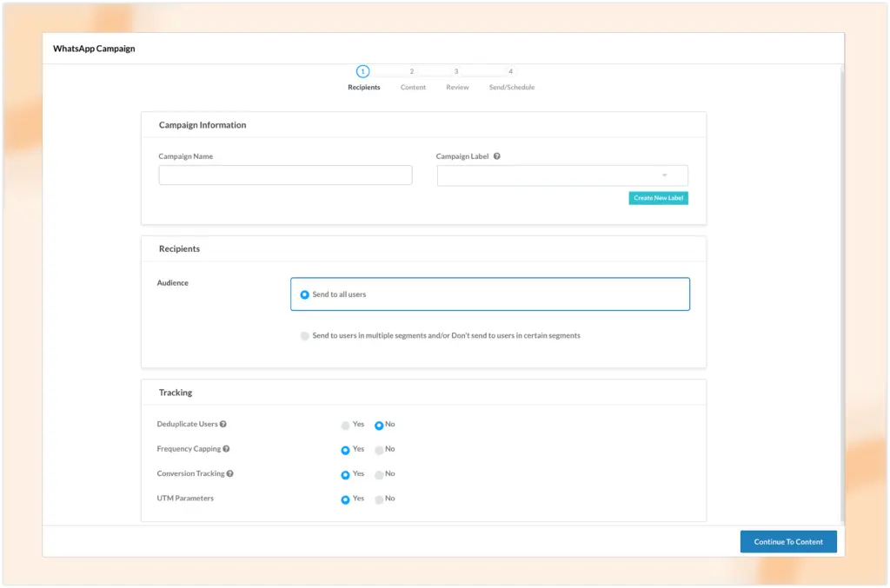
Task: Click the Conversion Tracking help icon
Action: pyautogui.click(x=230, y=474)
